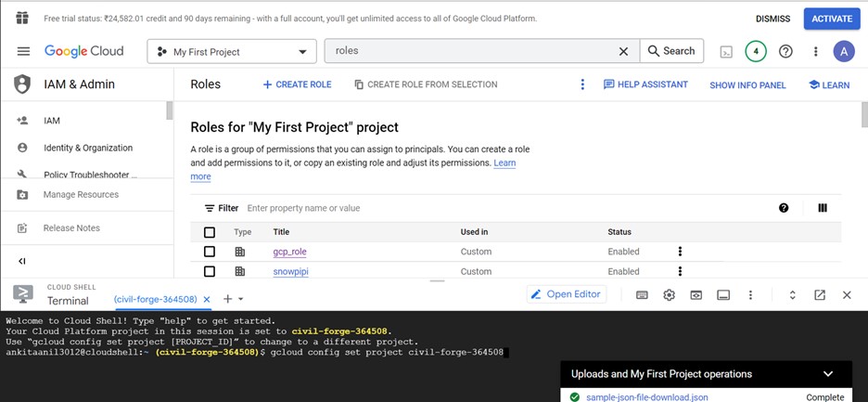This screenshot has height=402, width=868.
Task: Open the My First Project selector dropdown
Action: (232, 52)
